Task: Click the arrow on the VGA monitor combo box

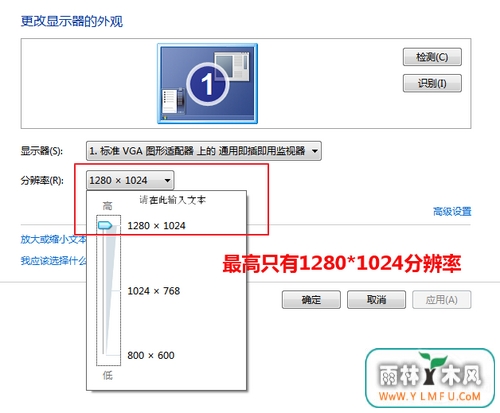Action: click(x=314, y=151)
